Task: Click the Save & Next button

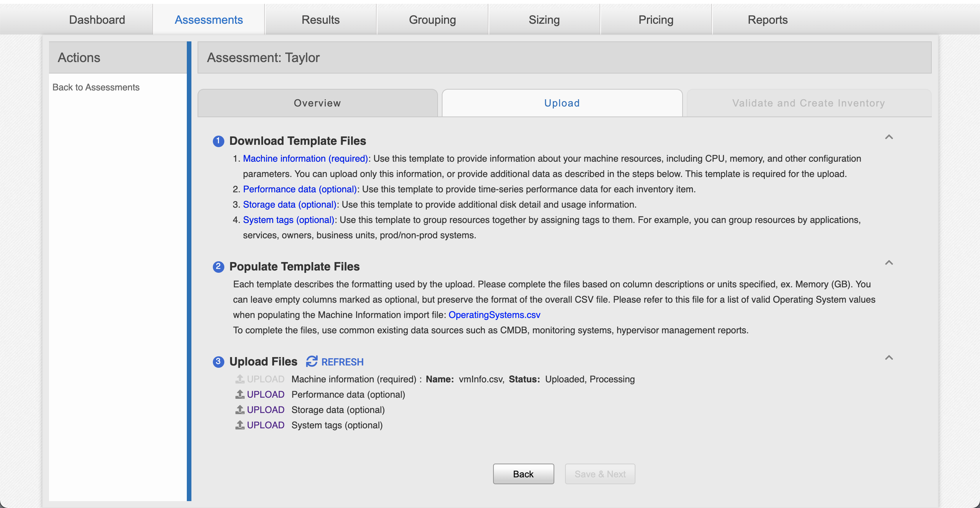Action: pyautogui.click(x=600, y=474)
